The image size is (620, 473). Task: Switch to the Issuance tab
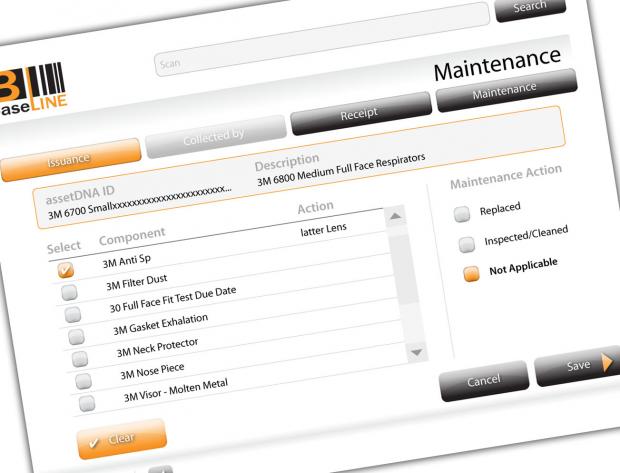point(70,160)
